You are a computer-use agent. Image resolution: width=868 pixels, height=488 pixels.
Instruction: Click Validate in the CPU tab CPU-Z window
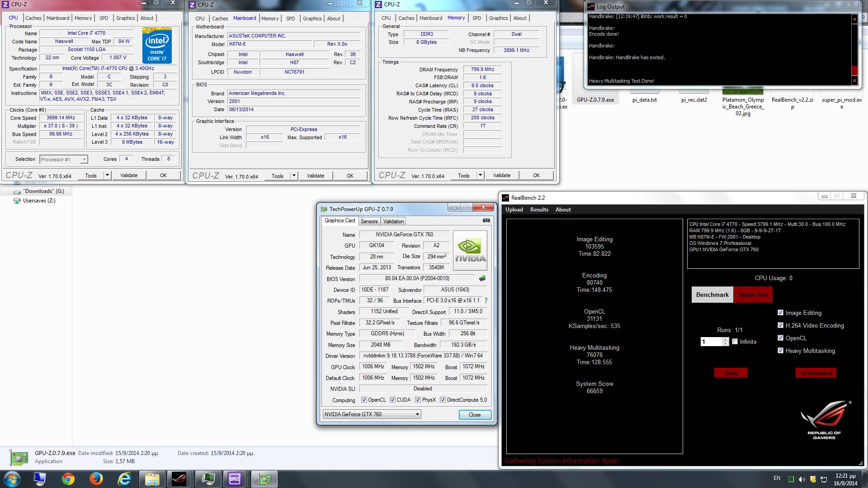[129, 175]
